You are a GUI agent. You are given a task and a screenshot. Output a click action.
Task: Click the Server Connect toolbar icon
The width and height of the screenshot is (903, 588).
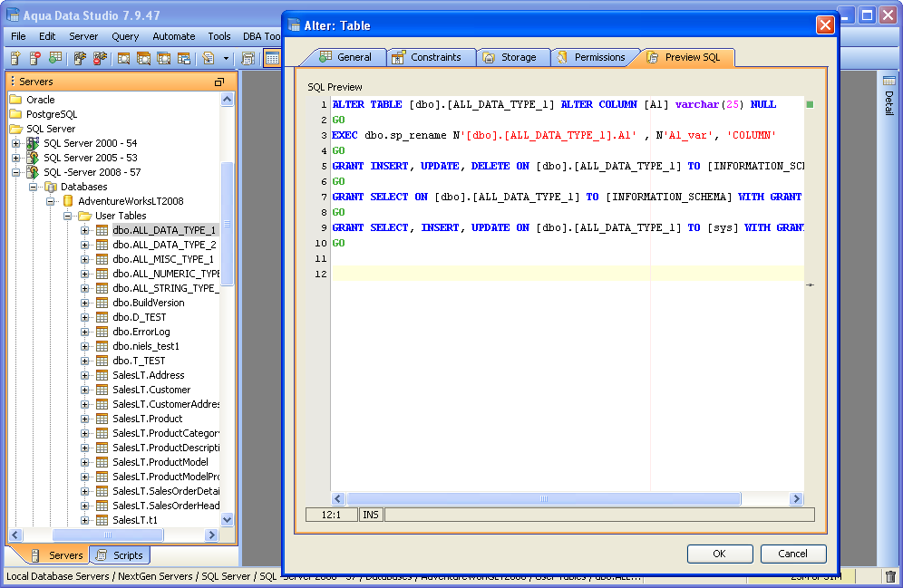point(80,58)
